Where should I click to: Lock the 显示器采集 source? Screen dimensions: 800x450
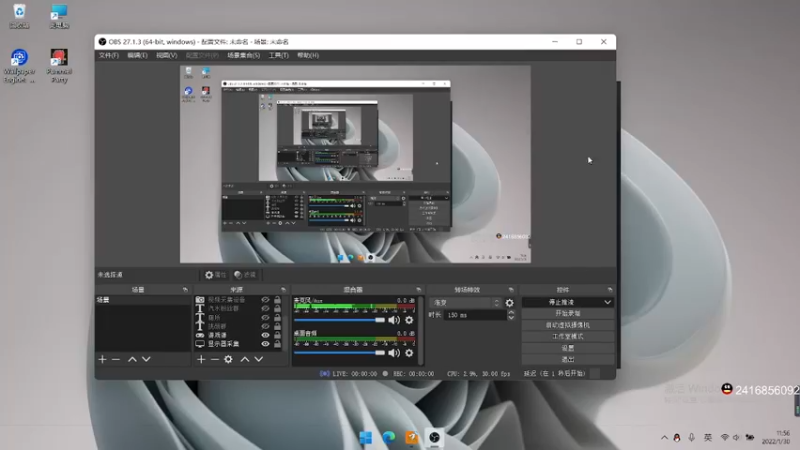click(278, 344)
